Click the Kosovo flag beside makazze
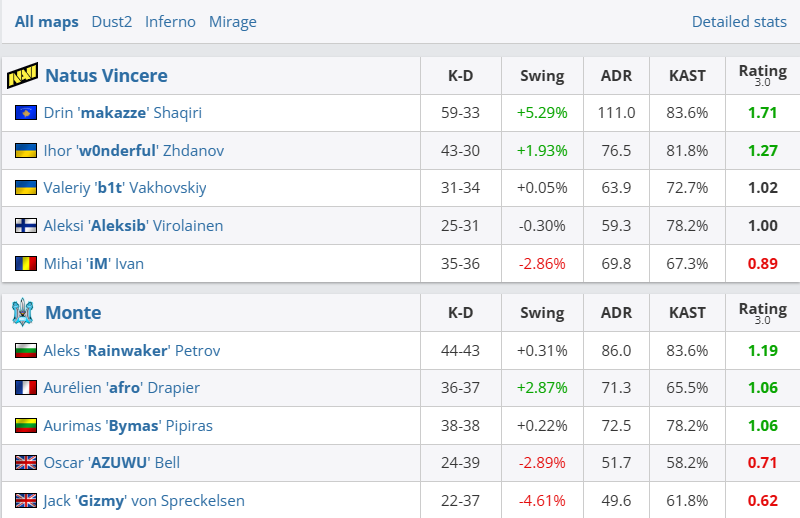Viewport: 800px width, 518px height. pos(25,113)
